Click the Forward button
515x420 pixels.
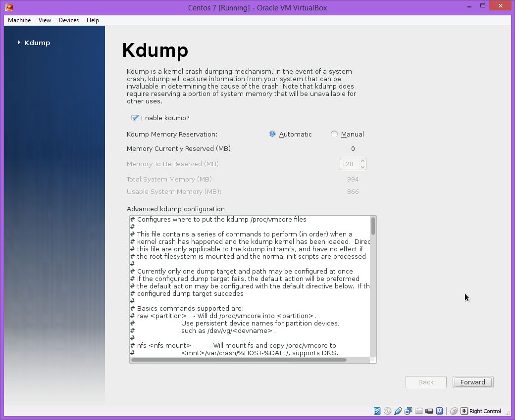(x=473, y=382)
